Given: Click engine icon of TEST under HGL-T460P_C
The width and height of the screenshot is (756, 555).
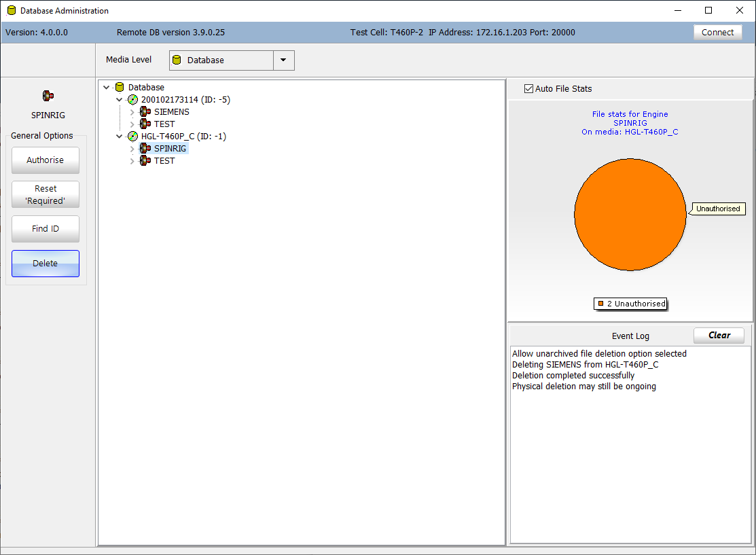Looking at the screenshot, I should pos(145,160).
